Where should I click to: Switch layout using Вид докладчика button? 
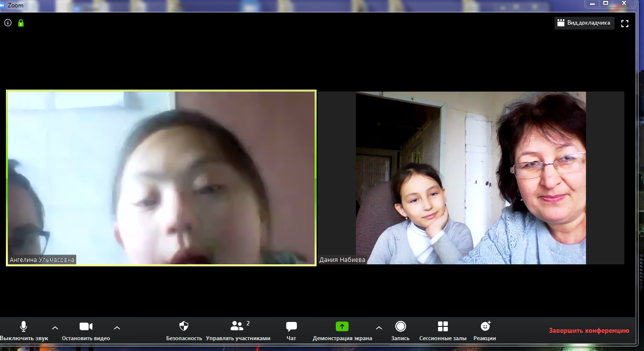tap(584, 23)
